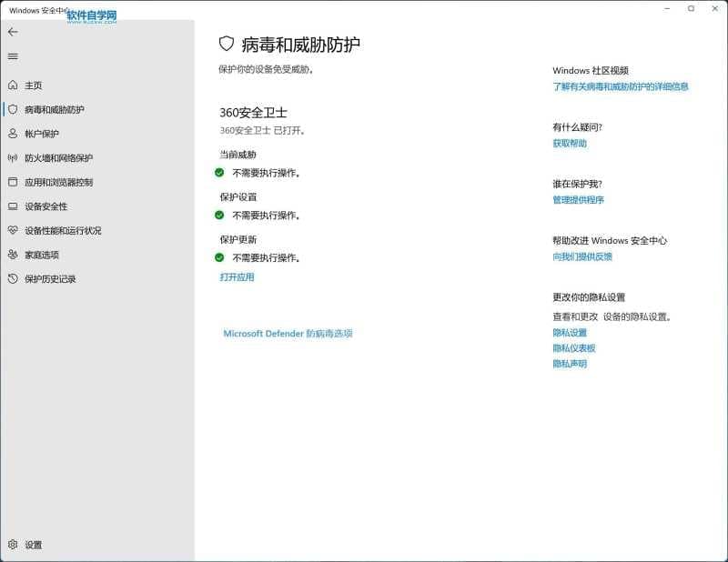
Task: Open 设置 at the sidebar bottom
Action: click(33, 545)
